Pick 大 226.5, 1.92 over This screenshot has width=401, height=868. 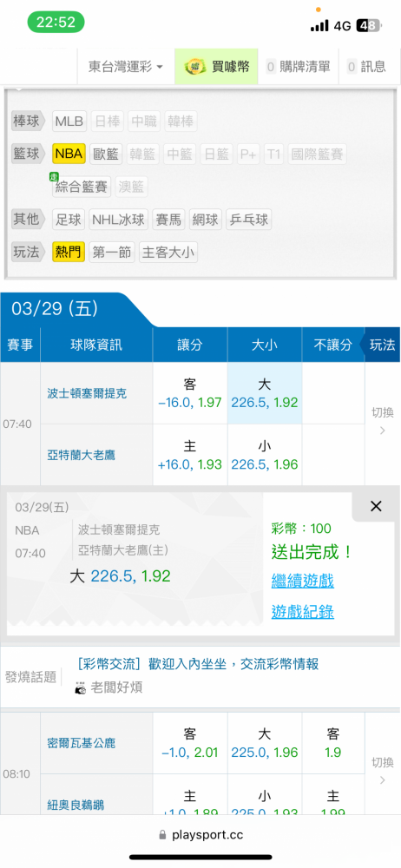tap(265, 393)
